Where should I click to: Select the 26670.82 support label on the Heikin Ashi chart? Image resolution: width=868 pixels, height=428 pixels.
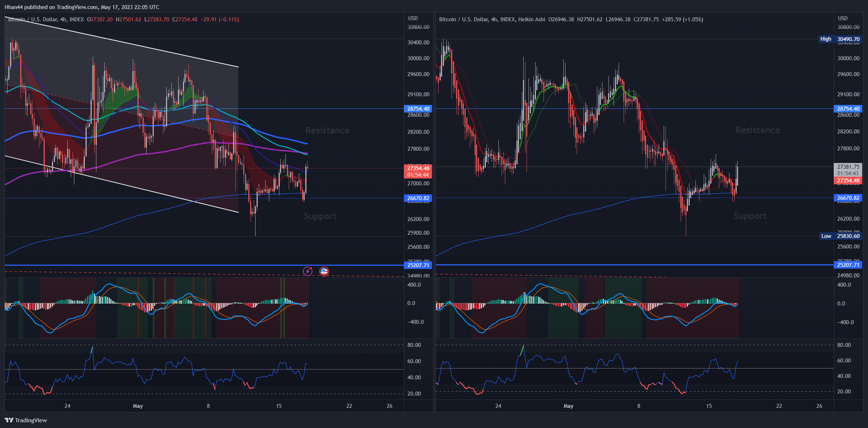click(x=848, y=198)
